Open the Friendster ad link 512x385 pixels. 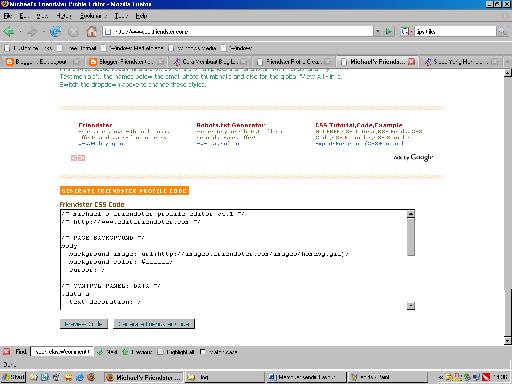point(95,125)
